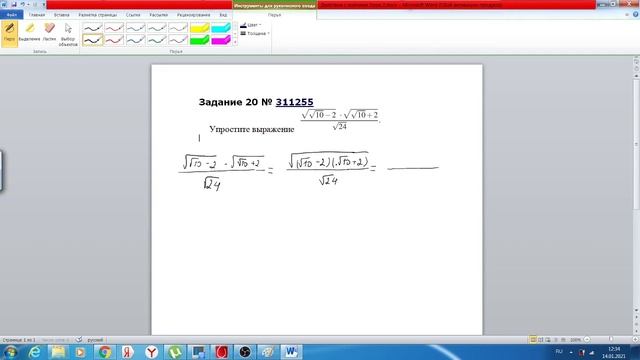Viewport: 640px width, 360px height.
Task: Choose the Выбор объектов tool
Action: coord(68,34)
